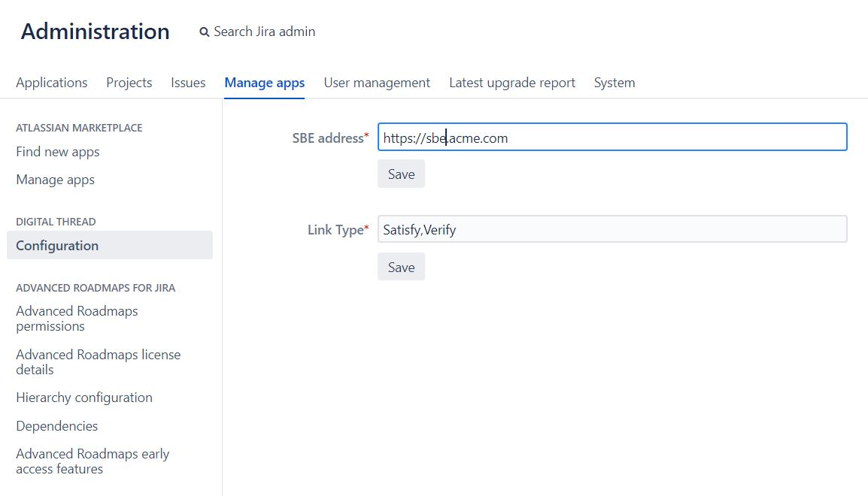Switch to the Projects tab

click(x=129, y=83)
